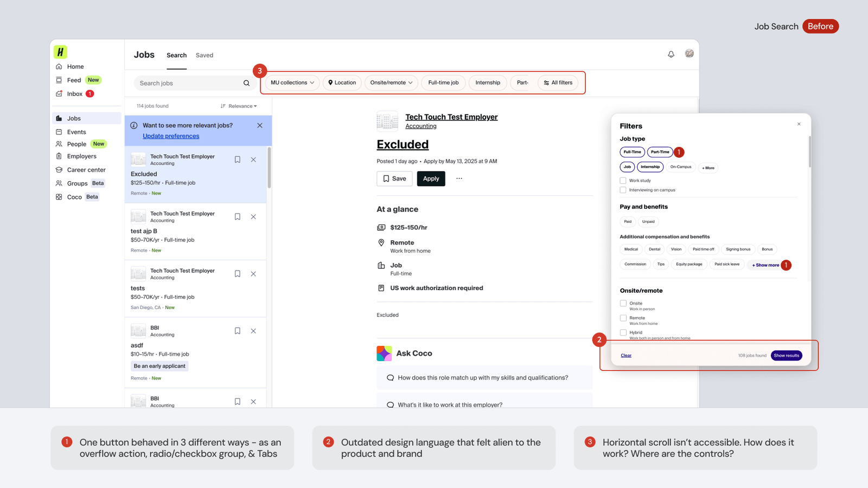Click the Handshake logo icon
Viewport: 868px width, 488px height.
[x=60, y=52]
